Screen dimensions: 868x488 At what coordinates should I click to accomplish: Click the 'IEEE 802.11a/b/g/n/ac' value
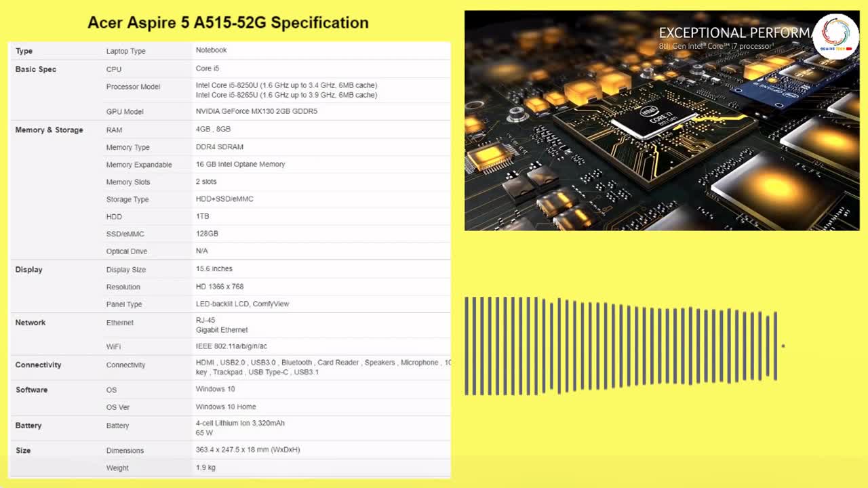point(231,346)
